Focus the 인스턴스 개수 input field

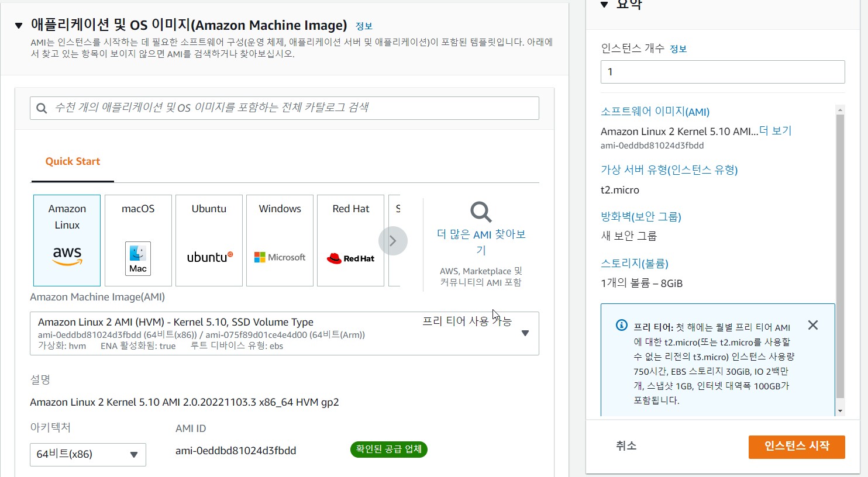click(x=722, y=72)
